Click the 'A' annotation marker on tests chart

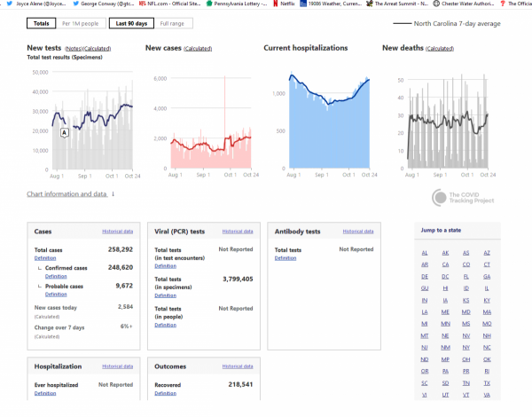(x=64, y=132)
